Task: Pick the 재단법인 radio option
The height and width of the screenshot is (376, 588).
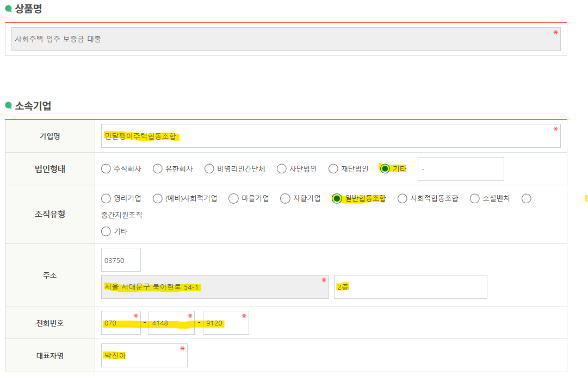Action: [x=333, y=169]
